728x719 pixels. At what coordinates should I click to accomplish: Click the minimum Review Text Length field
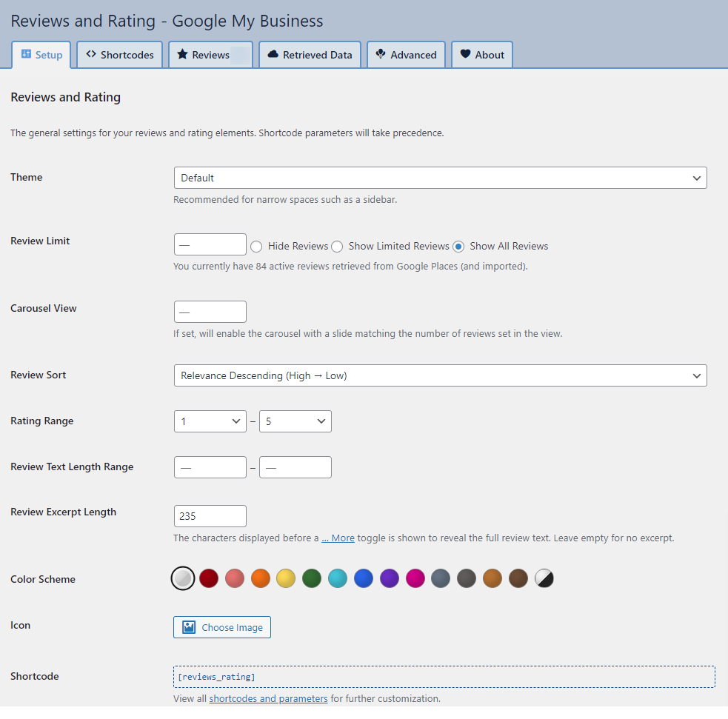(210, 467)
